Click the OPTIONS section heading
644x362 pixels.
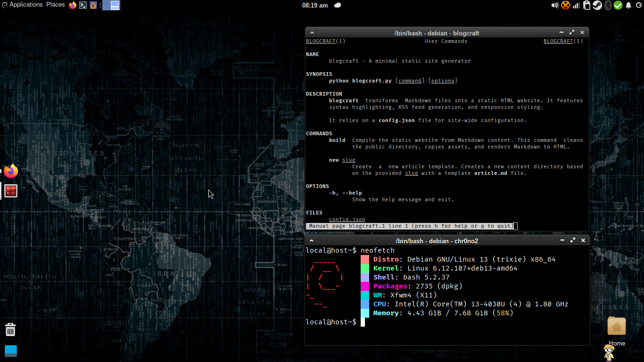tap(317, 186)
